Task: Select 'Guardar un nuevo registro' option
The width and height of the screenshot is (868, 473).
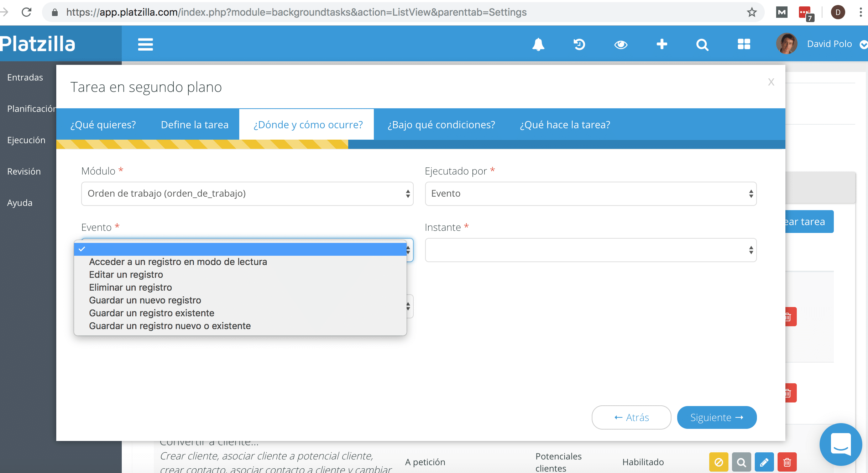Action: [x=145, y=300]
